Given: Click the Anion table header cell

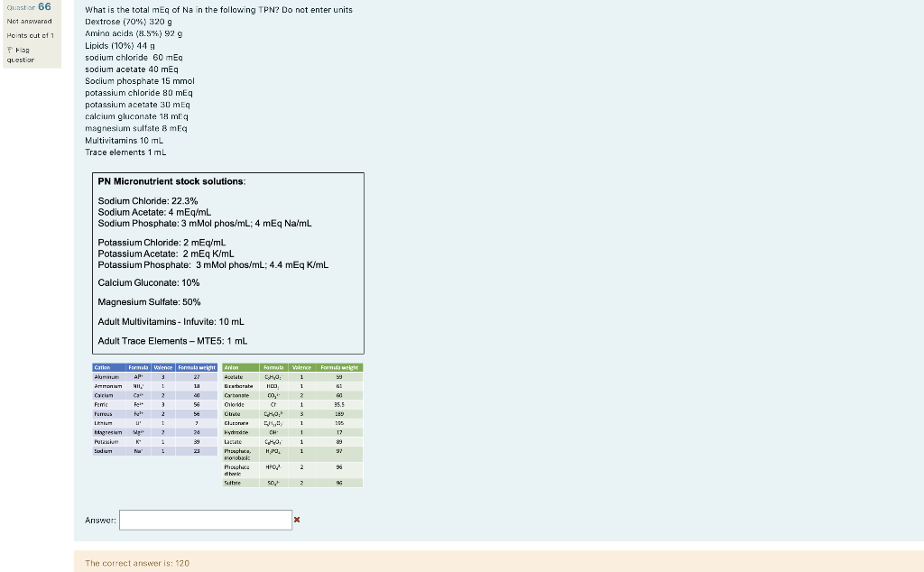Looking at the screenshot, I should pyautogui.click(x=240, y=367).
